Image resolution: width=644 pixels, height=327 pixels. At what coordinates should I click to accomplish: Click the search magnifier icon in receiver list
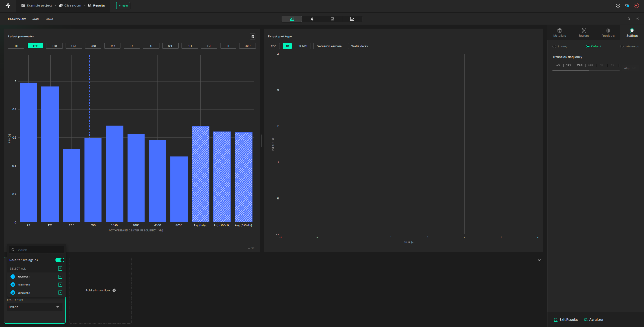pyautogui.click(x=14, y=250)
